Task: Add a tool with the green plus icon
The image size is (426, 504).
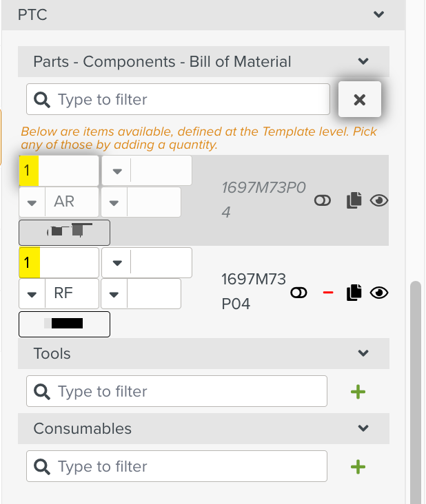Action: click(x=358, y=392)
